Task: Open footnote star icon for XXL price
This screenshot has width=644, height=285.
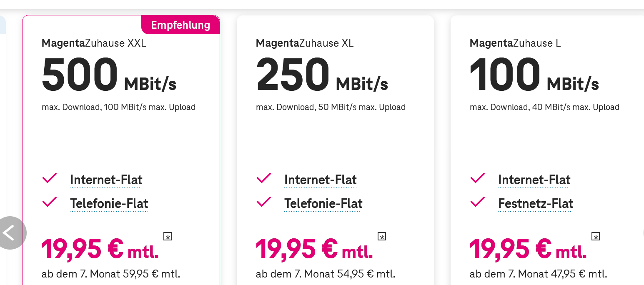Action: pos(168,237)
